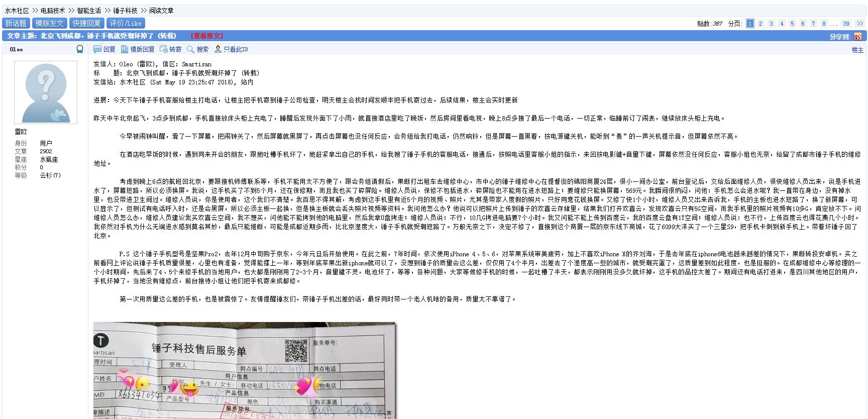
Task: Open the 锤子科技 board link
Action: pos(125,11)
